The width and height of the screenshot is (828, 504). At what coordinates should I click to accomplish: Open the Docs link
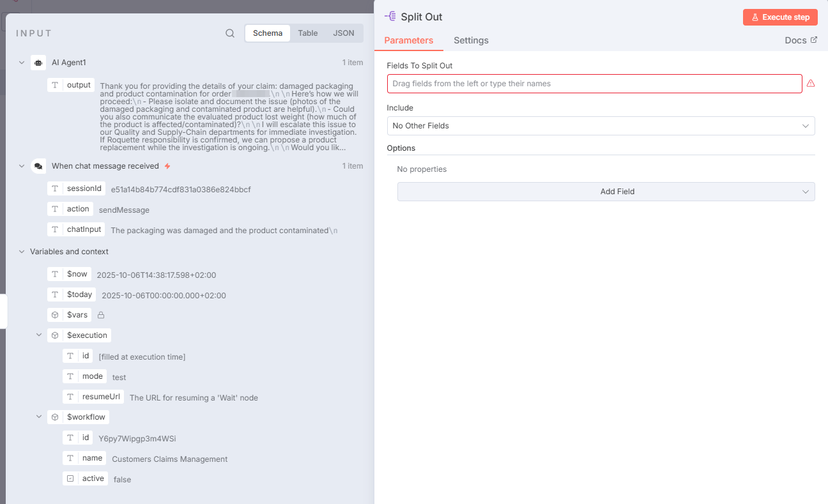801,40
